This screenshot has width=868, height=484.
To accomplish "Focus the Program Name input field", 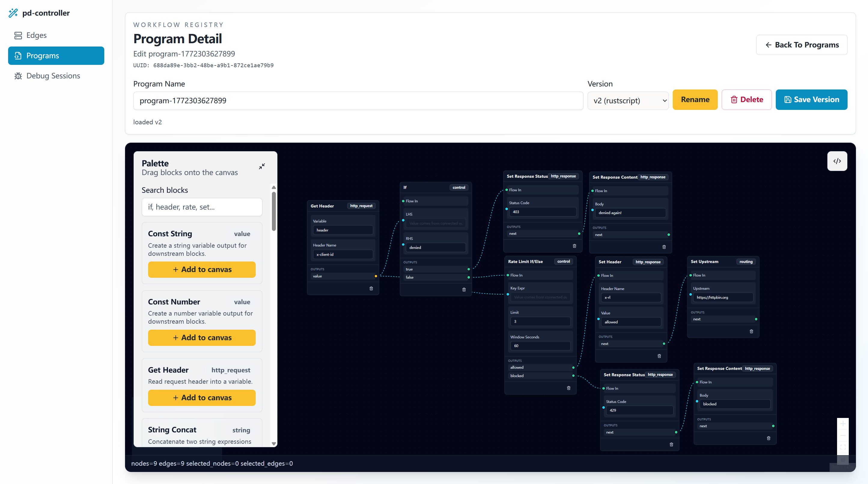I will point(358,101).
